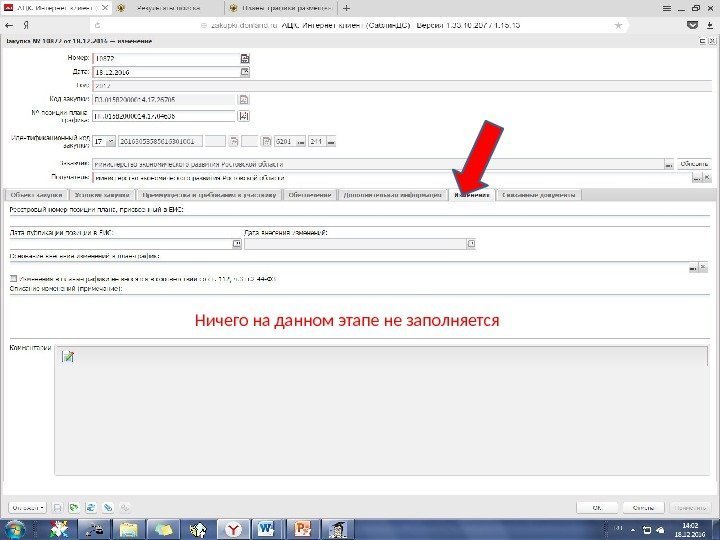Click the Применить button

pyautogui.click(x=690, y=508)
